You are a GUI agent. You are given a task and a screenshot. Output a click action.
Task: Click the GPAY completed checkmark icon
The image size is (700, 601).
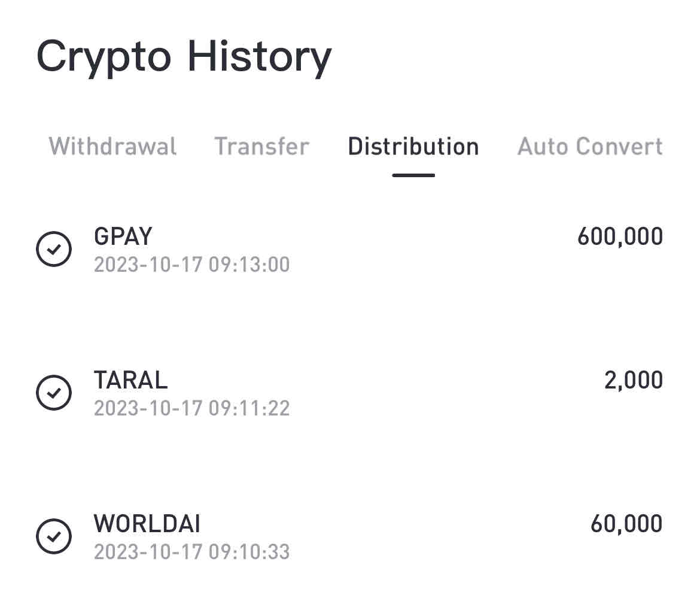[x=54, y=250]
